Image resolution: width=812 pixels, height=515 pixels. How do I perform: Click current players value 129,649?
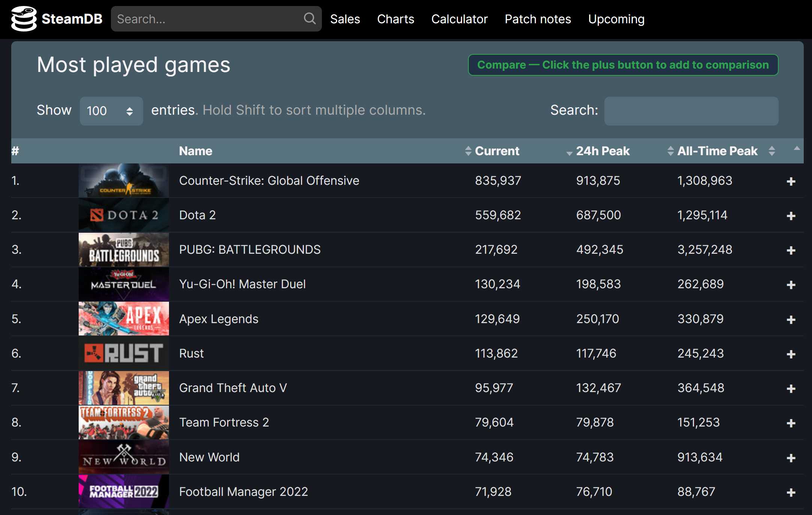click(x=497, y=319)
